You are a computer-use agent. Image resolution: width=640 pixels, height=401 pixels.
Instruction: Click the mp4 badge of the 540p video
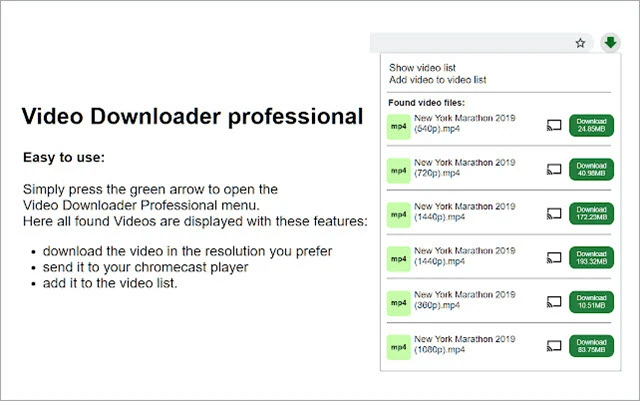[398, 126]
